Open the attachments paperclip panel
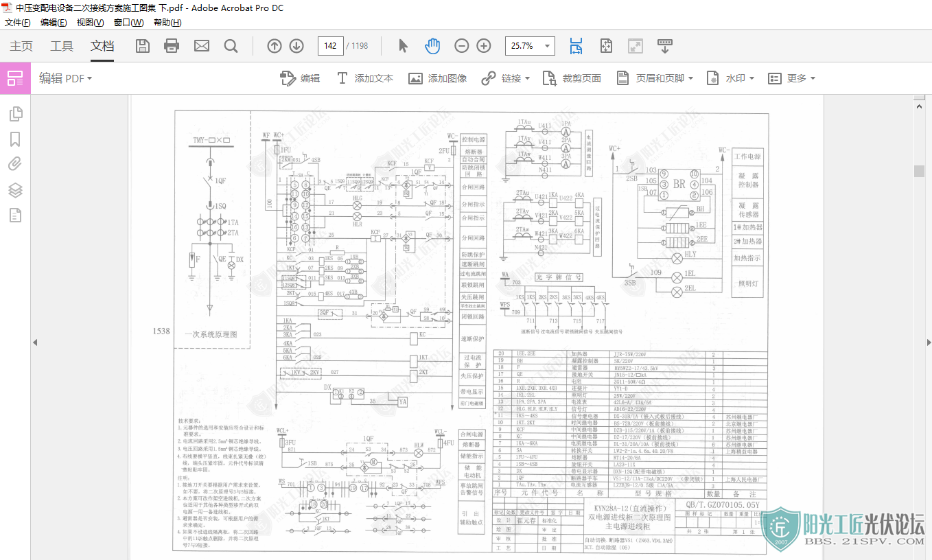Viewport: 932px width, 560px height. coord(15,164)
